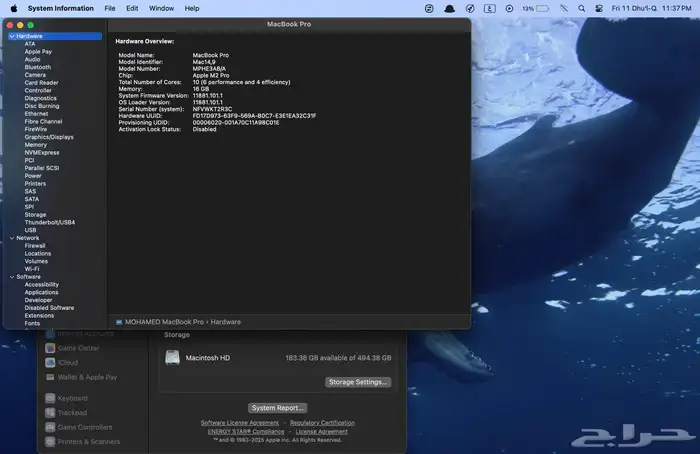Collapse the Network section triangle
700x454 pixels.
click(x=11, y=238)
